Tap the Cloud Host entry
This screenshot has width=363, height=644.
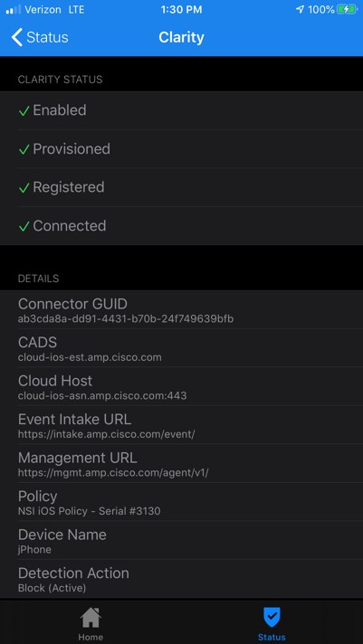click(x=181, y=386)
